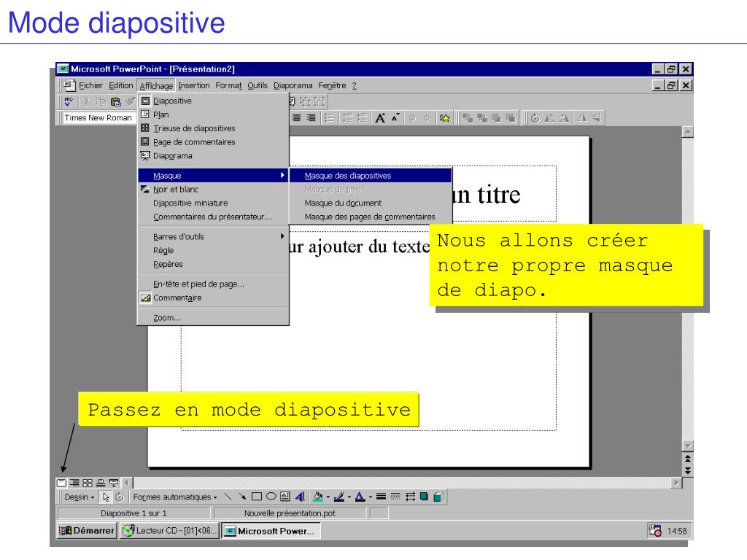Click the right align icon
747x560 pixels.
(x=311, y=118)
